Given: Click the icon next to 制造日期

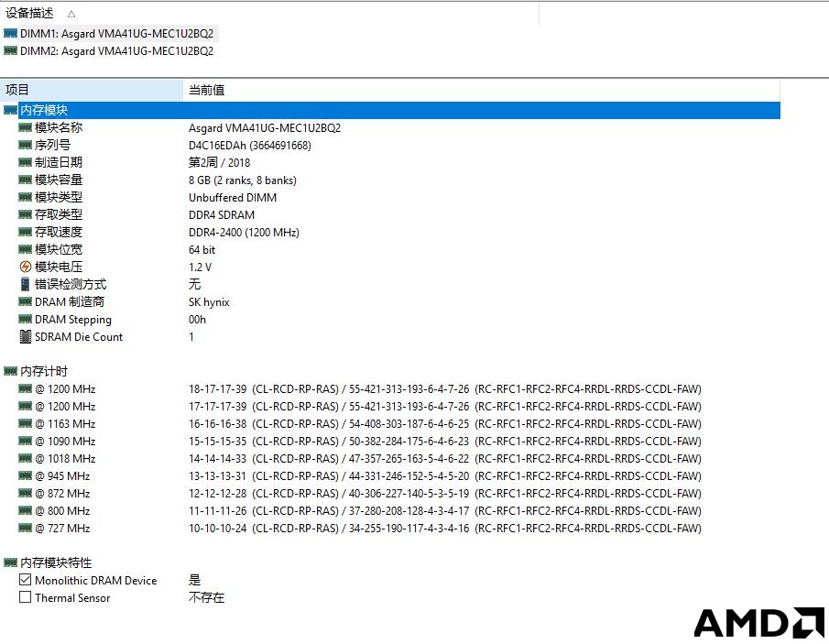Looking at the screenshot, I should tap(26, 162).
